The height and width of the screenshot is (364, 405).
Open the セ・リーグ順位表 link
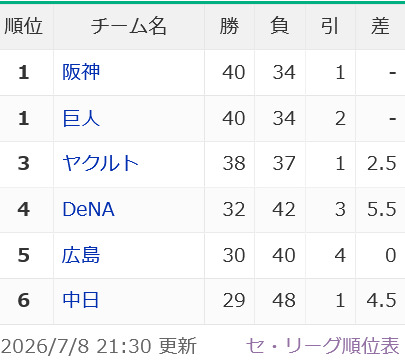pos(323,346)
